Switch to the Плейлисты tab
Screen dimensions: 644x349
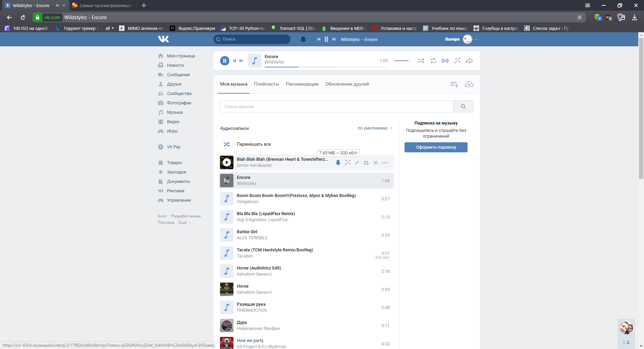[x=266, y=84]
